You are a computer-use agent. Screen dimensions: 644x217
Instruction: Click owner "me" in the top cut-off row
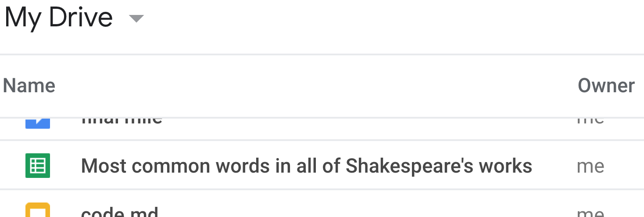590,120
